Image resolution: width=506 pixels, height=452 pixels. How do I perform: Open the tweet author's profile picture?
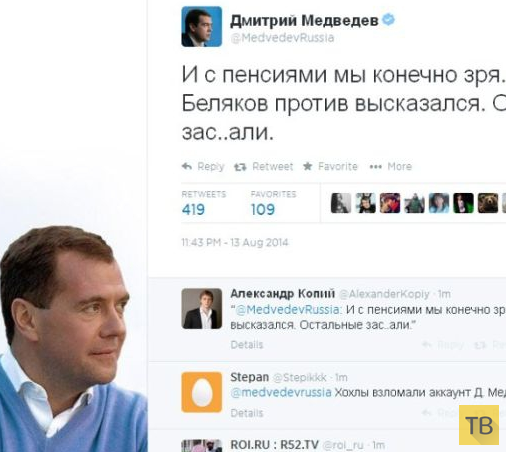point(202,27)
